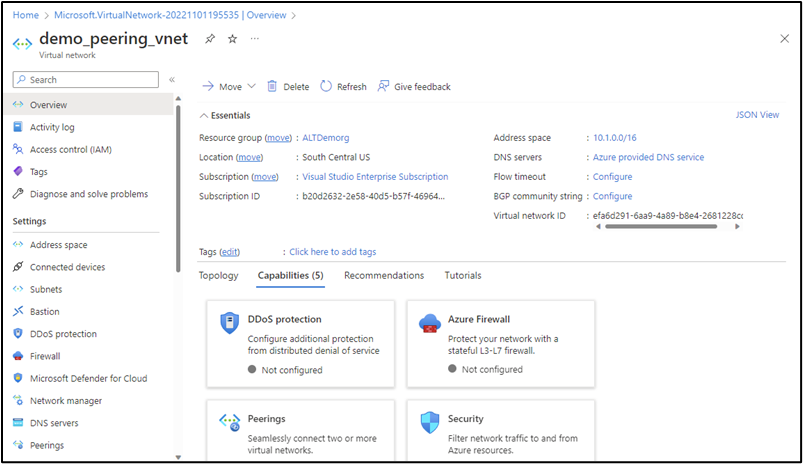The width and height of the screenshot is (803, 464).
Task: Open the Azure Firewall capability card
Action: 501,343
